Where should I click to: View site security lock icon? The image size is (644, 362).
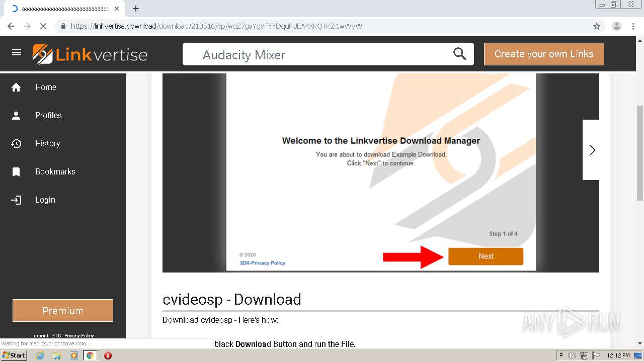coord(63,26)
